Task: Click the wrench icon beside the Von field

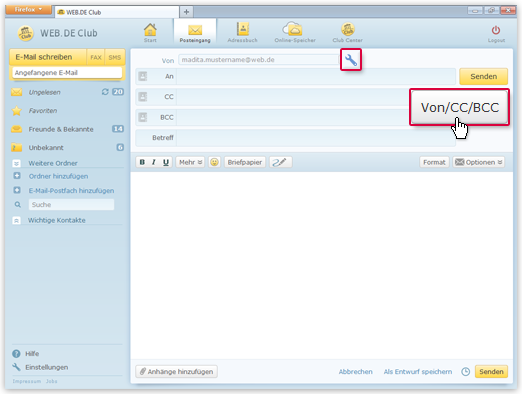Action: point(351,60)
